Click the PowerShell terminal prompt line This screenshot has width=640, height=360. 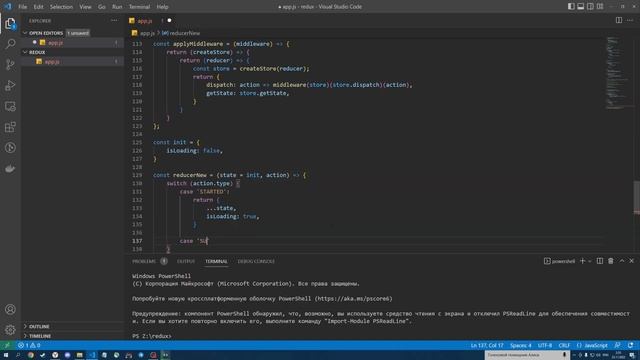point(152,336)
